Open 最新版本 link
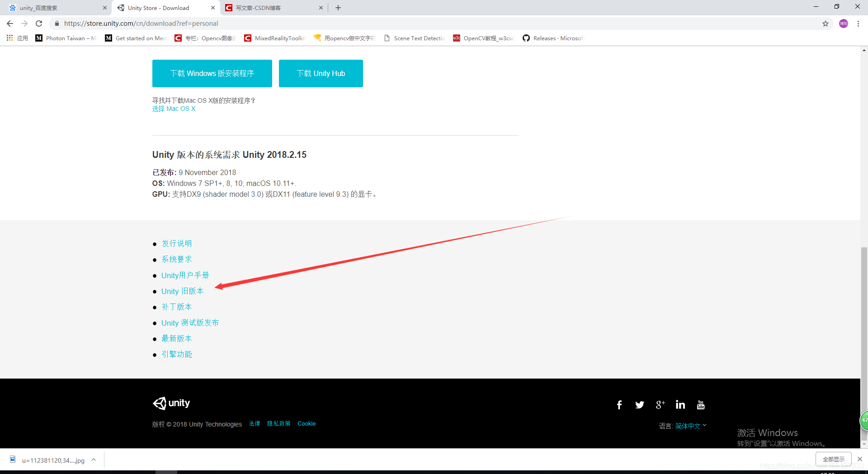Screen dimensions: 868x474 point(177,338)
